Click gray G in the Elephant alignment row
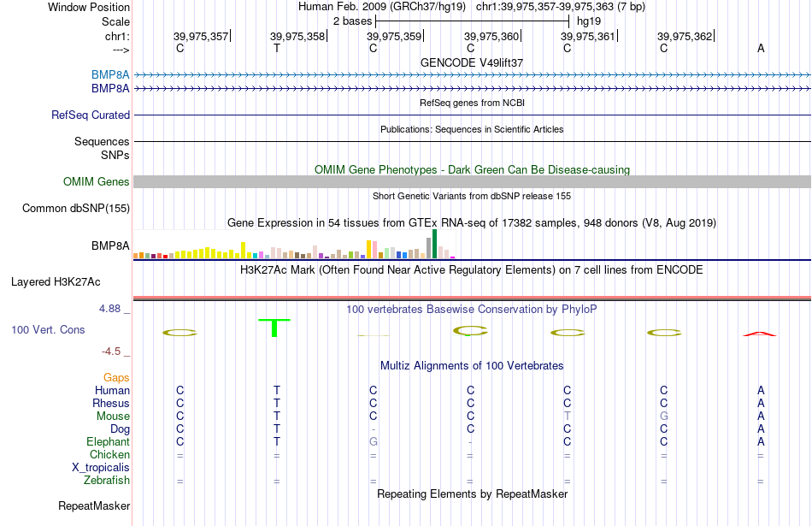Image resolution: width=812 pixels, height=526 pixels. coord(374,441)
